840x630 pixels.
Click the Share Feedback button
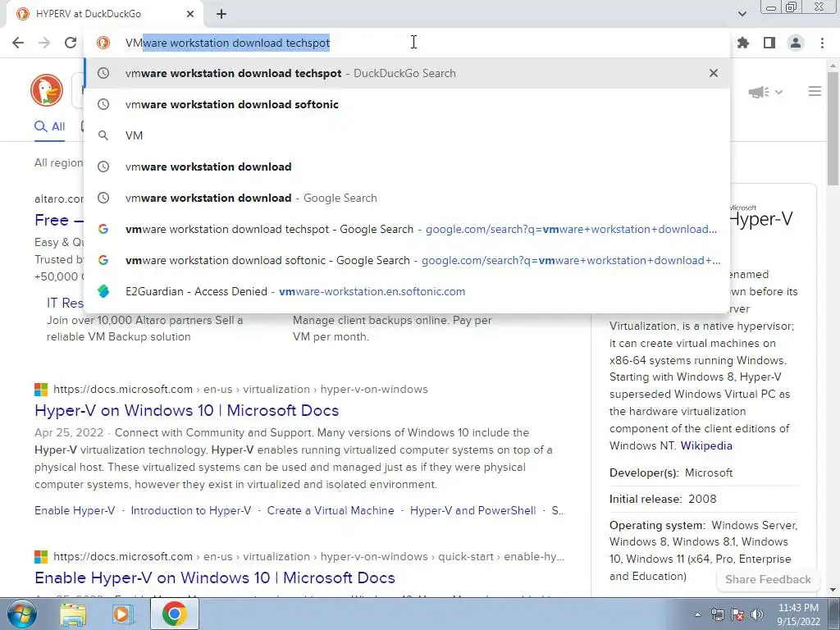[768, 579]
